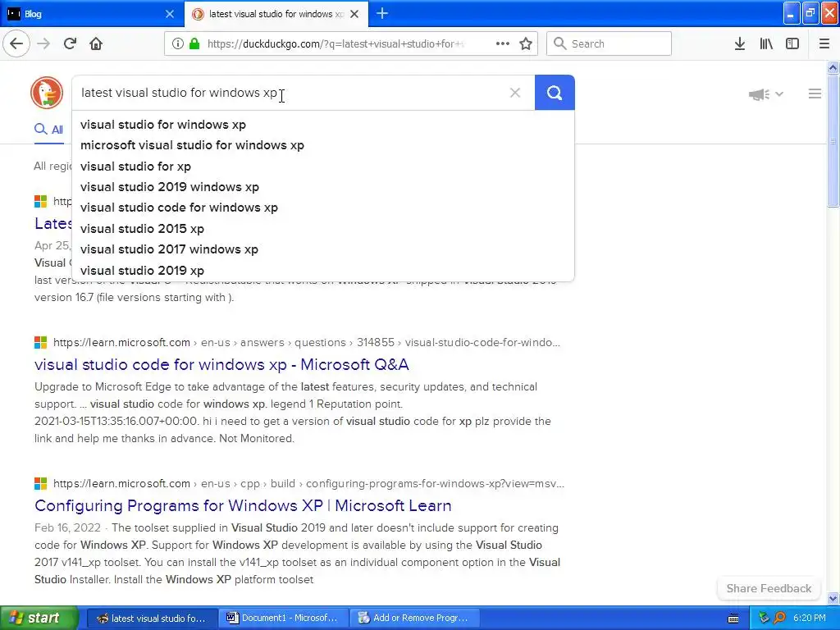Image resolution: width=840 pixels, height=630 pixels.
Task: Choose suggestion visual studio for windows xp
Action: click(x=323, y=125)
